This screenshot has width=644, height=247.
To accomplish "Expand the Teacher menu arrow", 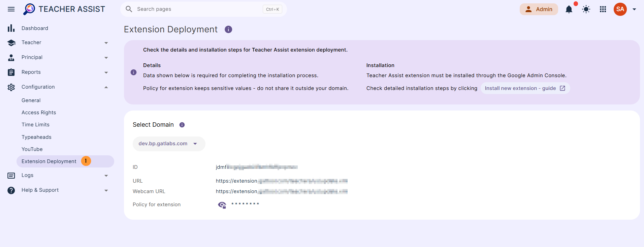I will coord(106,43).
